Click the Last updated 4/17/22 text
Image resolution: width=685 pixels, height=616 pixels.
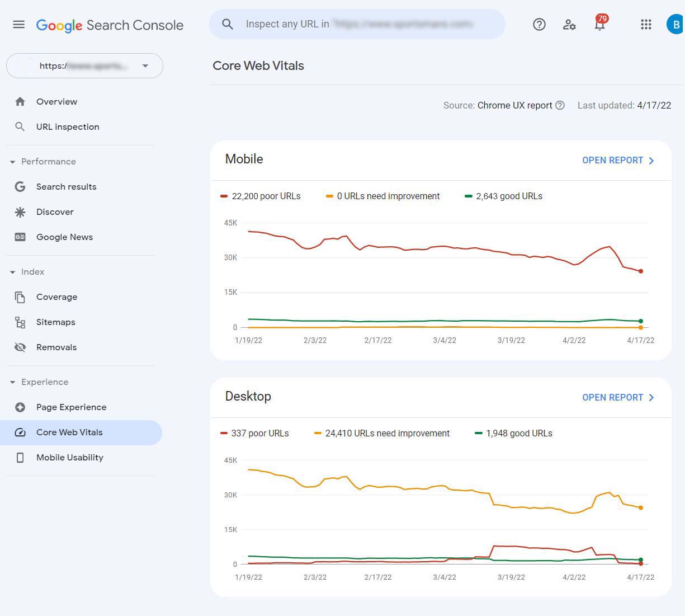(624, 105)
